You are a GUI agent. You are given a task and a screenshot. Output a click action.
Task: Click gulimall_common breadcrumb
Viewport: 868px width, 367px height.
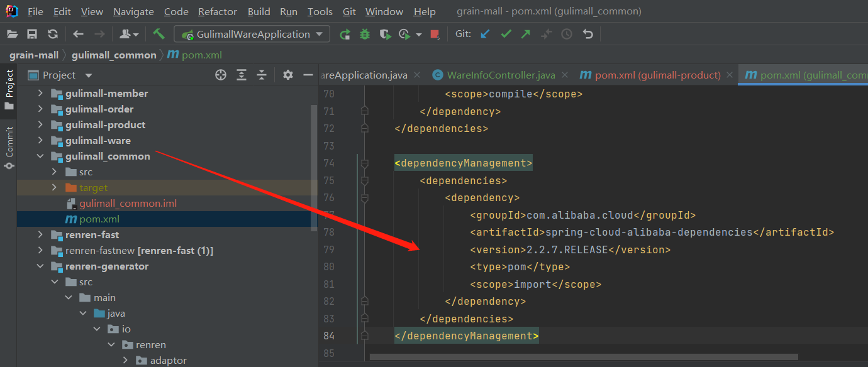point(114,55)
